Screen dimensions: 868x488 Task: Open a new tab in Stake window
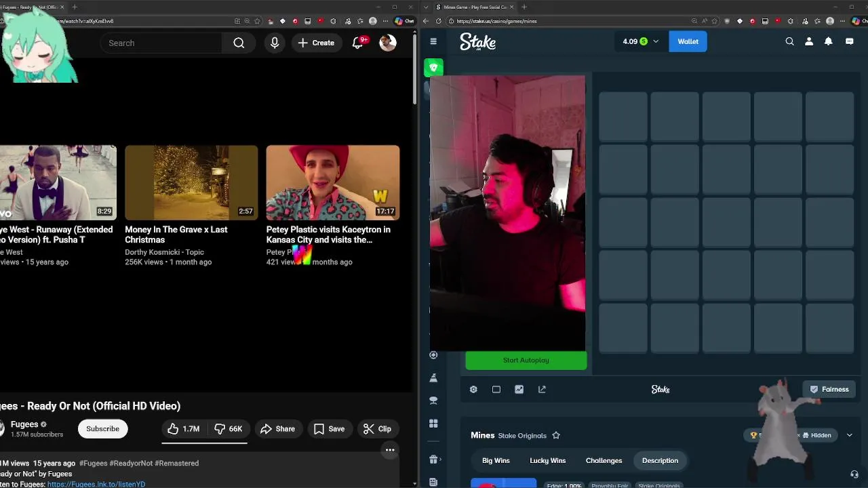[x=524, y=7]
